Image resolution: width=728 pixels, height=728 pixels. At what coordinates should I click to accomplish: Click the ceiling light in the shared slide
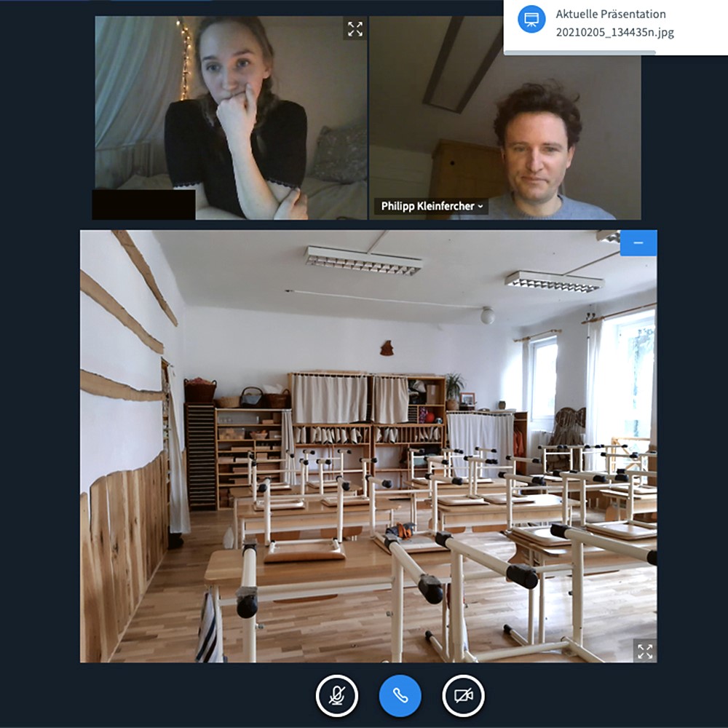pos(363,261)
